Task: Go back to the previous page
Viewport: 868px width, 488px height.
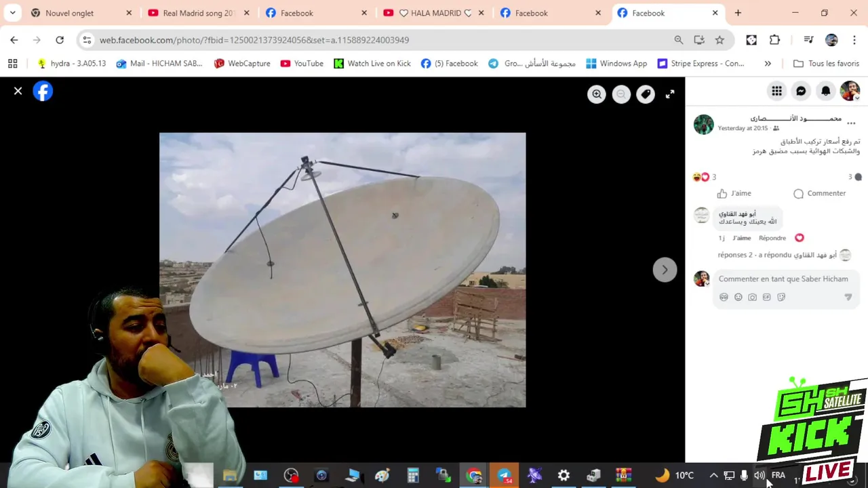Action: tap(14, 40)
